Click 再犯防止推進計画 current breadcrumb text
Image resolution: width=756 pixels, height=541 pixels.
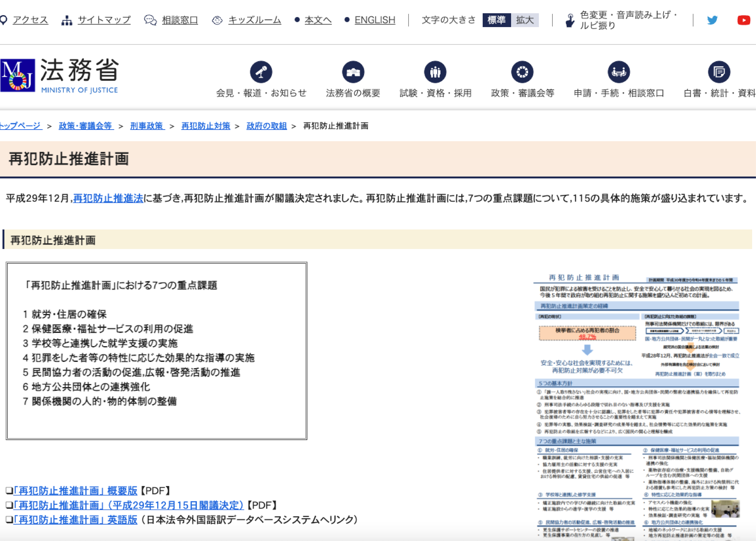(336, 126)
